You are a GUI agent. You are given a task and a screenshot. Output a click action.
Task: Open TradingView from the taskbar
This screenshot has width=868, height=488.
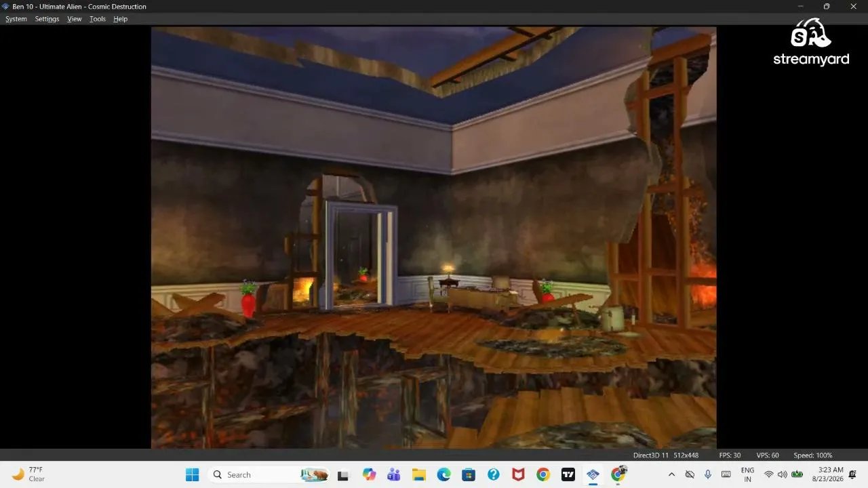568,474
